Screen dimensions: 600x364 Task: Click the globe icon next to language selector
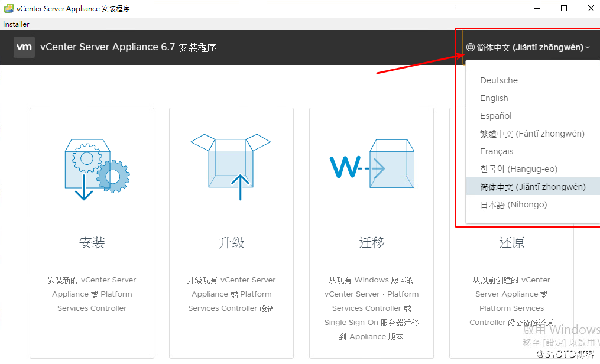470,47
